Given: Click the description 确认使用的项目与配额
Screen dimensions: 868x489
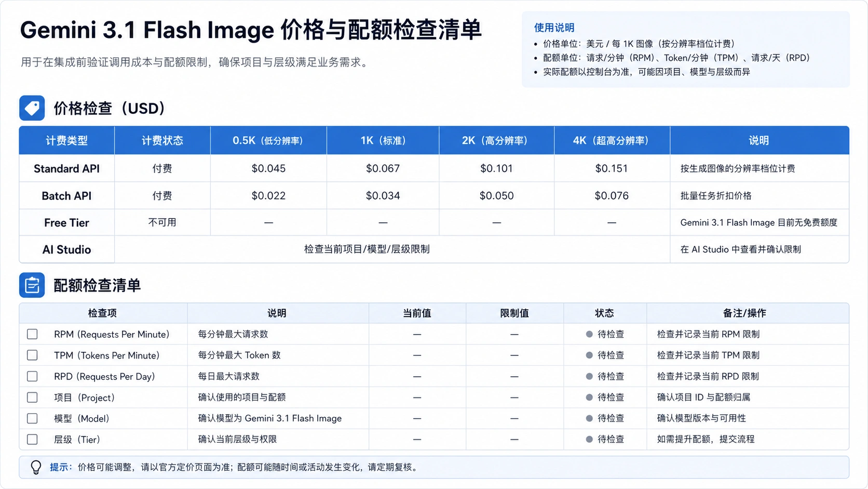Looking at the screenshot, I should 242,398.
